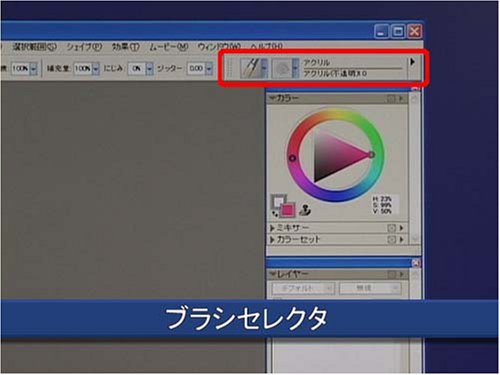The width and height of the screenshot is (500, 375).
Task: Click the カラーセット panel box icon
Action: [x=391, y=239]
